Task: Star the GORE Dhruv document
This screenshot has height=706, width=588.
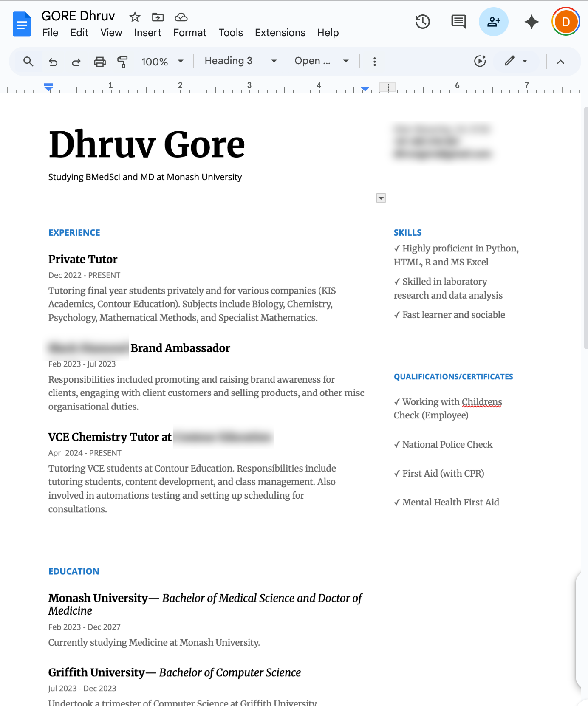Action: tap(135, 17)
